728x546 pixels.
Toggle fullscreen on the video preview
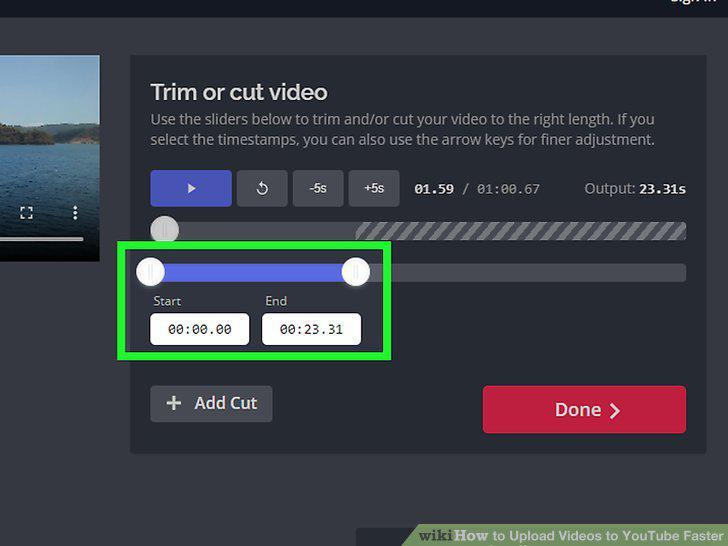[x=26, y=213]
